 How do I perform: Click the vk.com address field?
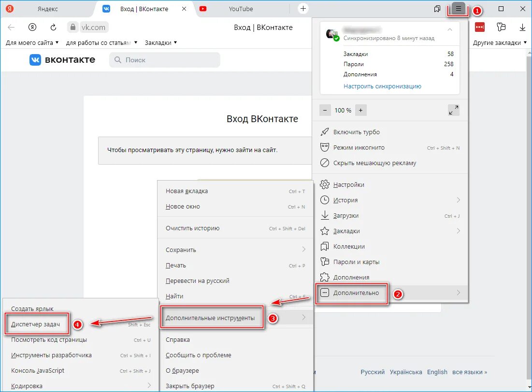(94, 27)
